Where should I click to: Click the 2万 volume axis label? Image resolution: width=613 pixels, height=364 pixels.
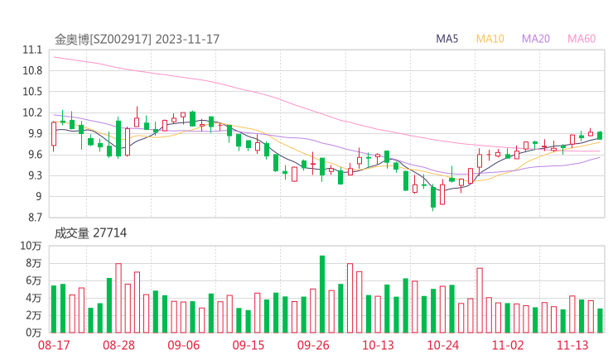34,315
